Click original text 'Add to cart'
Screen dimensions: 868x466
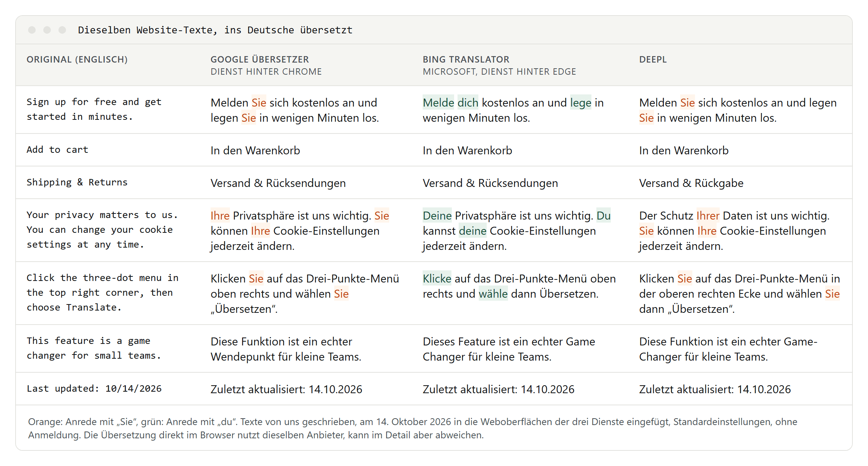pos(57,150)
